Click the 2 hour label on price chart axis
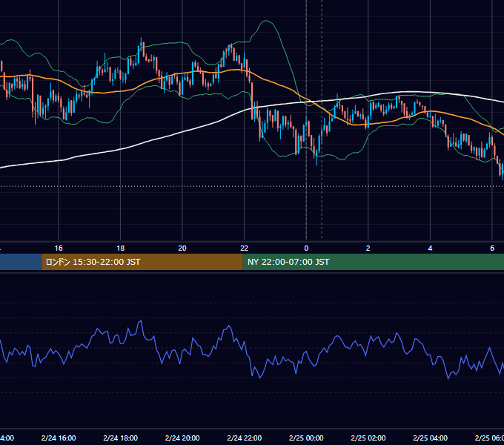The height and width of the screenshot is (445, 504). click(x=368, y=248)
